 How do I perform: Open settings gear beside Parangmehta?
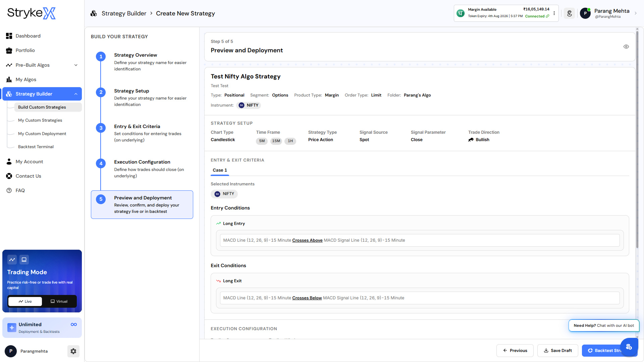pyautogui.click(x=73, y=351)
